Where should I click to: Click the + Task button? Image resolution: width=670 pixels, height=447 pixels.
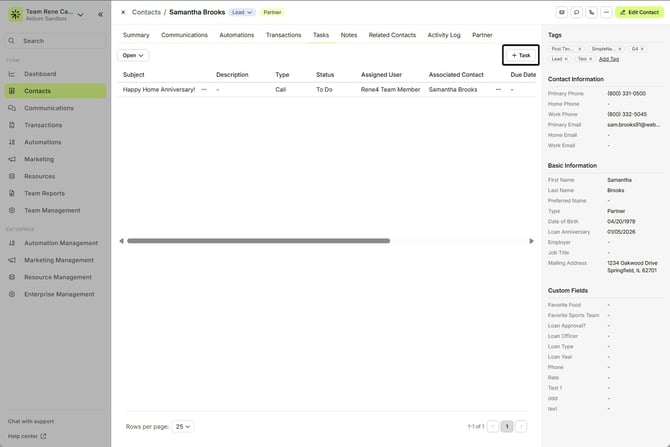click(x=521, y=55)
